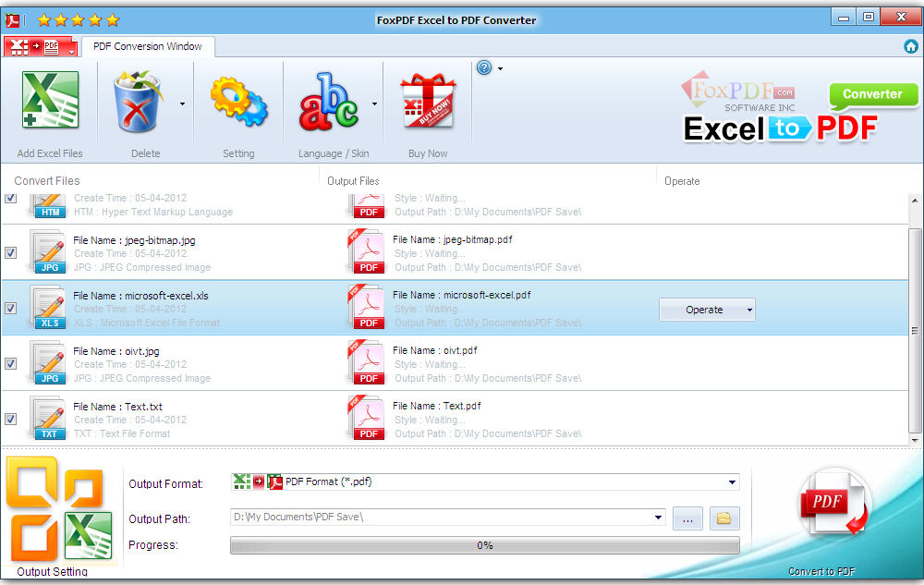Click the PDF output icon for oivt.pdf
The width and height of the screenshot is (924, 585).
tap(366, 362)
